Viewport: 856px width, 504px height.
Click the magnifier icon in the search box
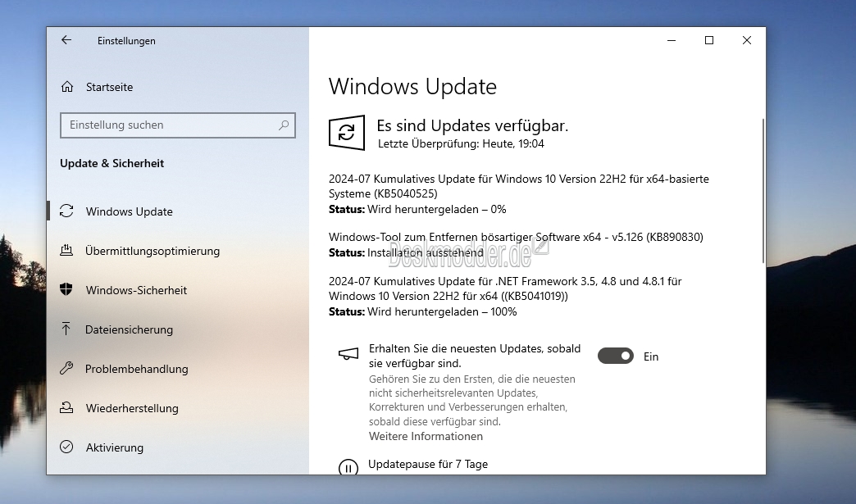pyautogui.click(x=284, y=125)
